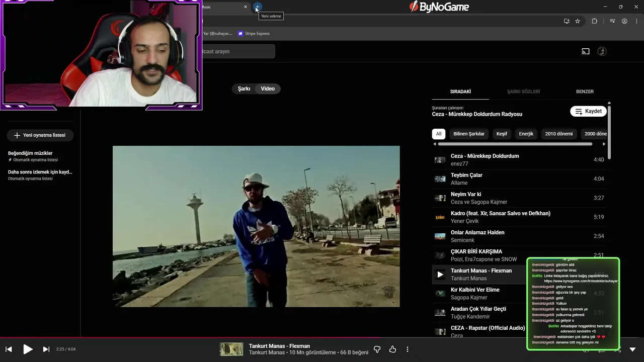The width and height of the screenshot is (644, 362).
Task: Bookmark this page with the star icon
Action: (578, 21)
